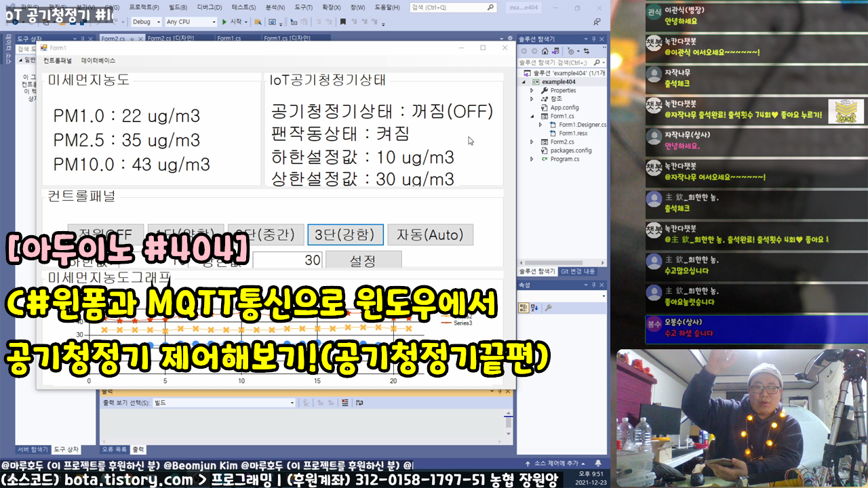Open 데이터베이스 menu in Form1 window
868x488 pixels.
tap(98, 60)
